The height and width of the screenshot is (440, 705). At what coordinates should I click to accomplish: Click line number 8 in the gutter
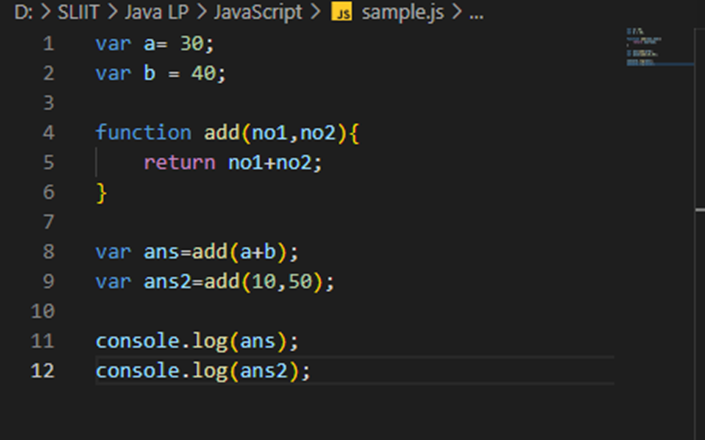click(x=49, y=252)
